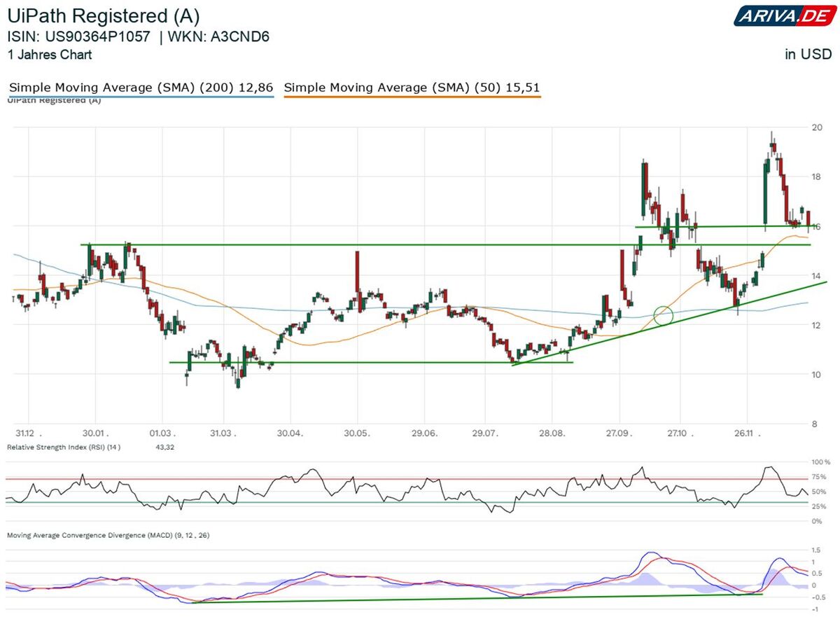The width and height of the screenshot is (840, 617).
Task: Click the 30.01. date label
Action: tap(97, 434)
